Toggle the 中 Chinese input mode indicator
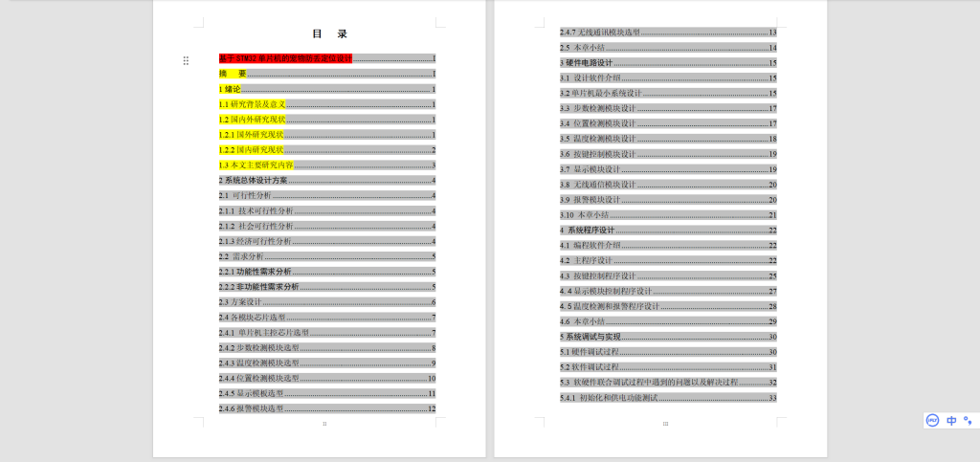Screen dimensions: 980x462 pyautogui.click(x=951, y=420)
